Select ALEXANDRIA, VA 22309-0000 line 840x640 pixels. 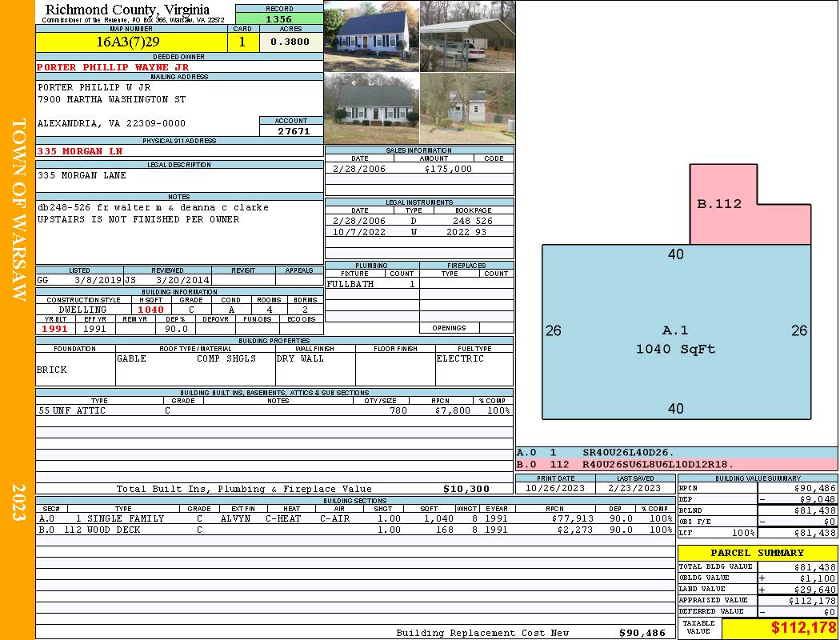(111, 123)
